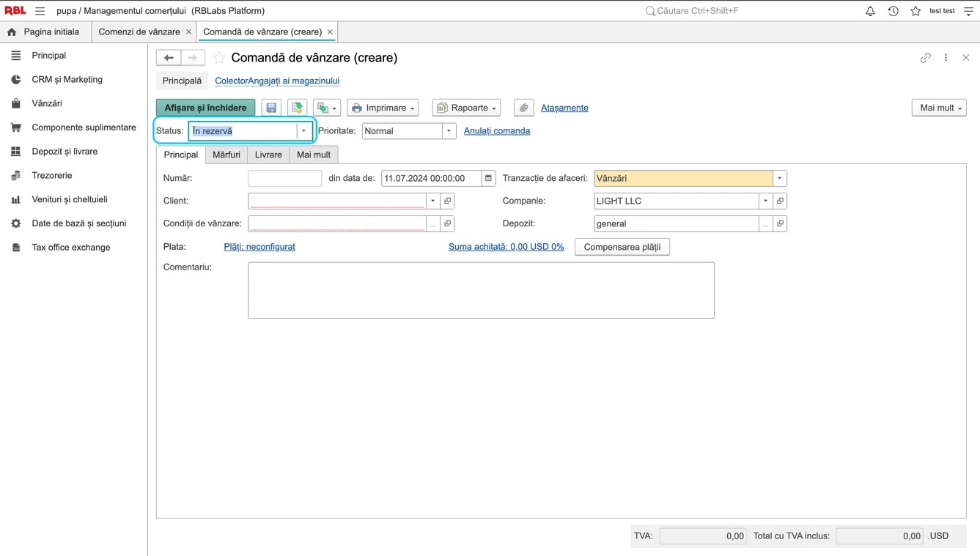This screenshot has width=980, height=556.
Task: Click Compensarea plății button
Action: pyautogui.click(x=622, y=247)
